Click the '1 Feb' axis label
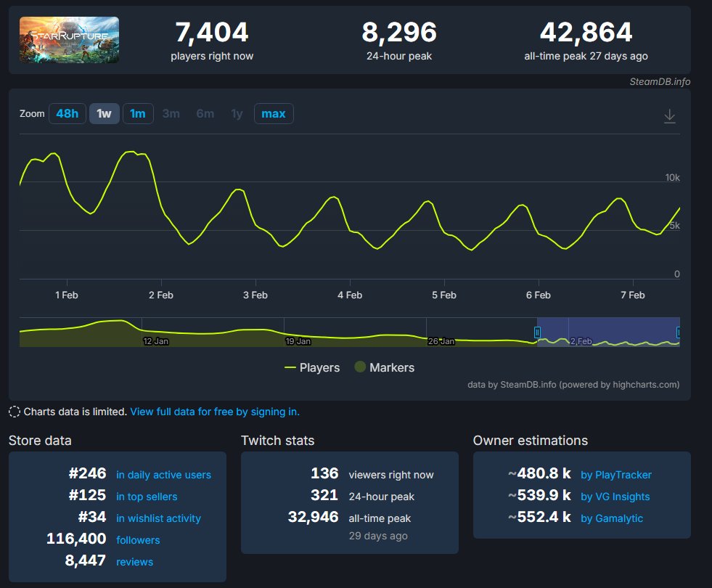 (x=67, y=295)
